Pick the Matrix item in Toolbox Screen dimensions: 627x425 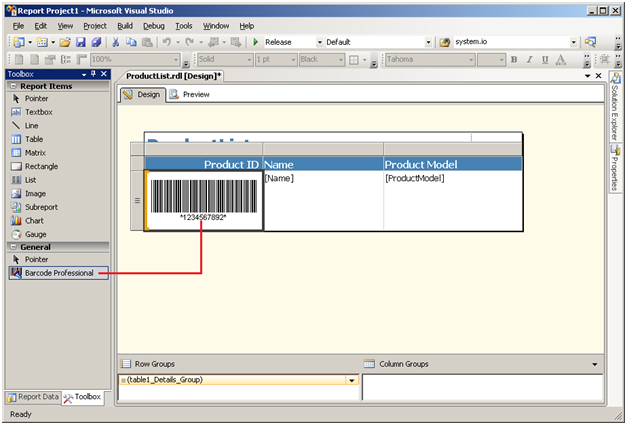point(34,153)
